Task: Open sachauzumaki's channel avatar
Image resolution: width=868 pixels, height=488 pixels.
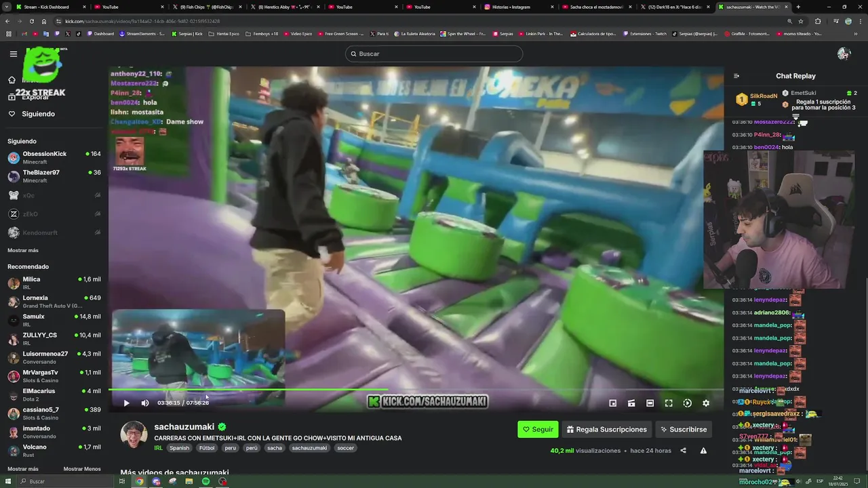Action: point(134,435)
